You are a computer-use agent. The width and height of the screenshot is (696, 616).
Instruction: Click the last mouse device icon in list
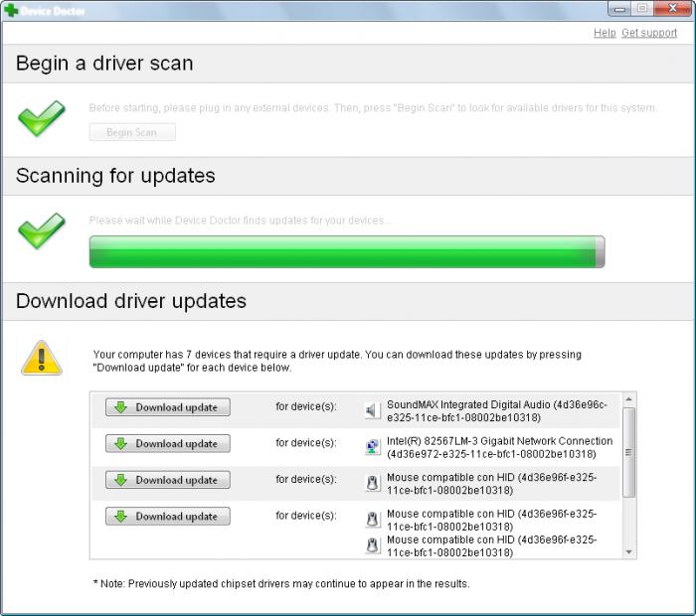372,545
